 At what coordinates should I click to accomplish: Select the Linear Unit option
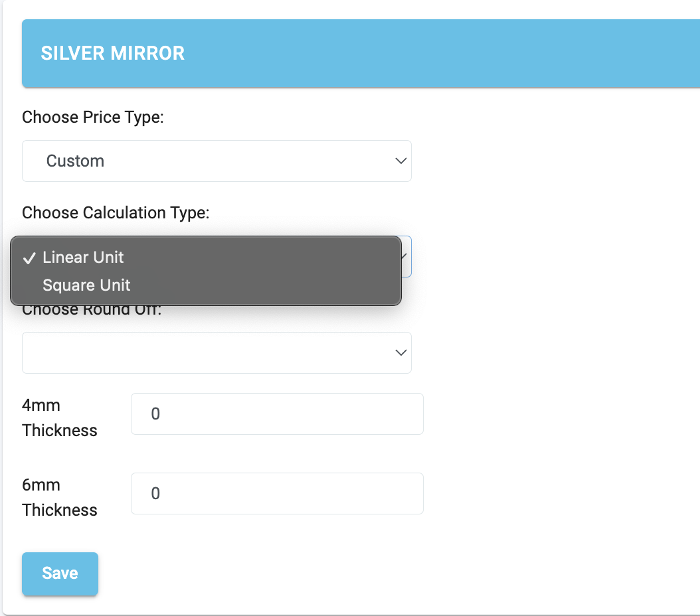[206, 258]
